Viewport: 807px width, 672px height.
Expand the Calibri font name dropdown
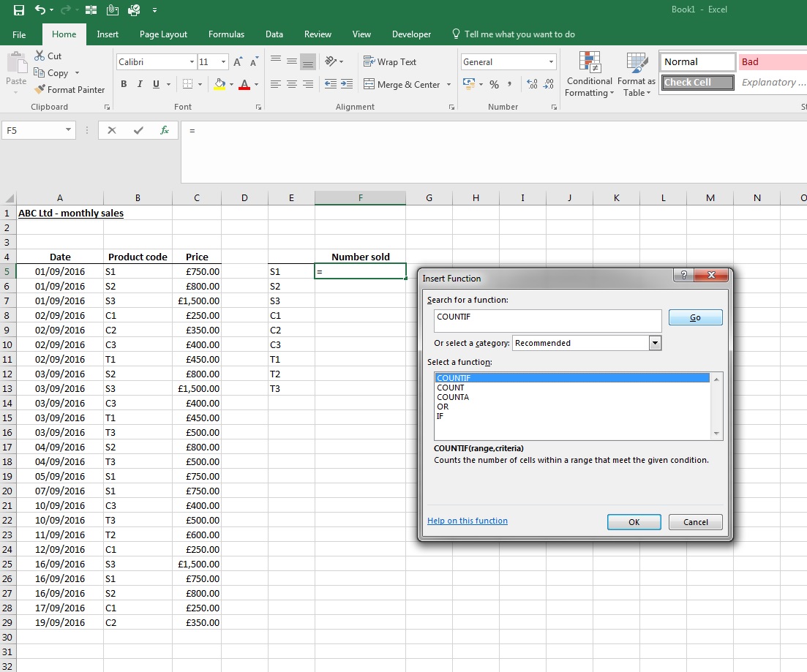[x=192, y=61]
